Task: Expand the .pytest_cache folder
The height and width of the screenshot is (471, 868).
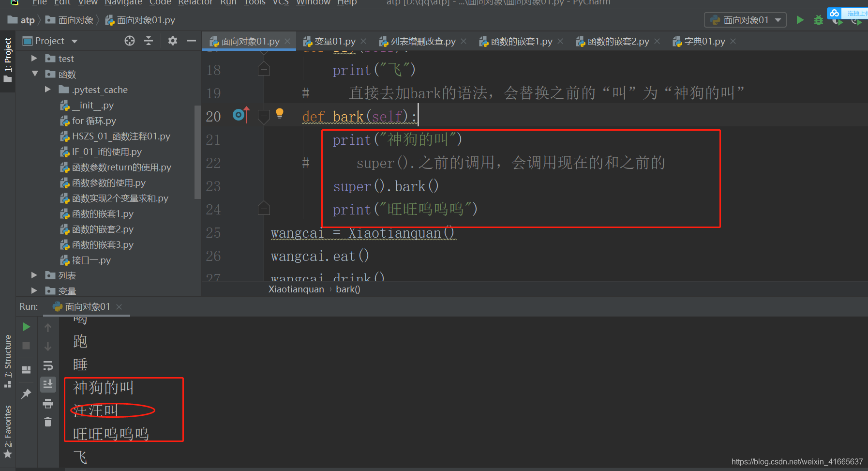Action: pyautogui.click(x=47, y=89)
